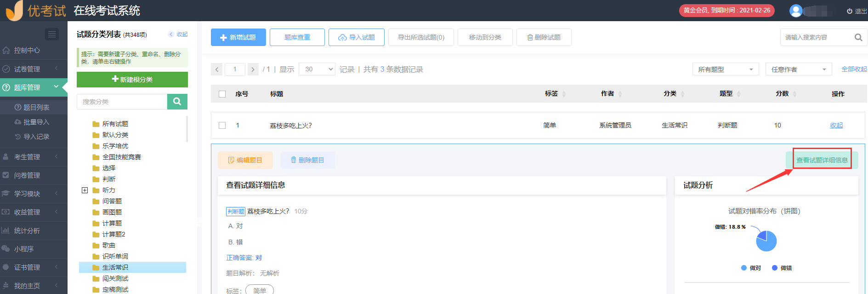868x294 pixels.
Task: Select the 做错 legend marker in pie chart
Action: pyautogui.click(x=775, y=268)
